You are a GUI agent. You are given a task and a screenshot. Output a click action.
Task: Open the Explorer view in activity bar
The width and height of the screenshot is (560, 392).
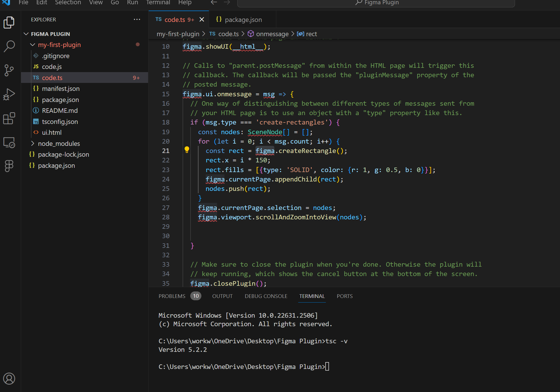click(9, 23)
